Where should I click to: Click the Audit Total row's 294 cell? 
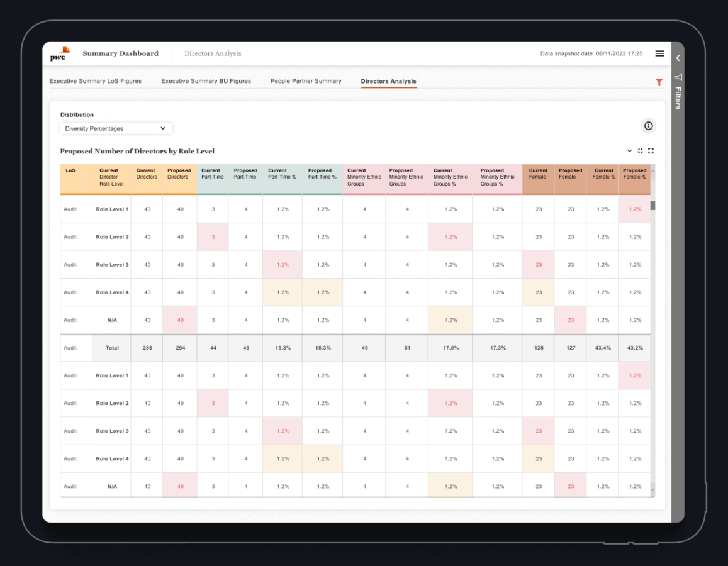pyautogui.click(x=180, y=348)
